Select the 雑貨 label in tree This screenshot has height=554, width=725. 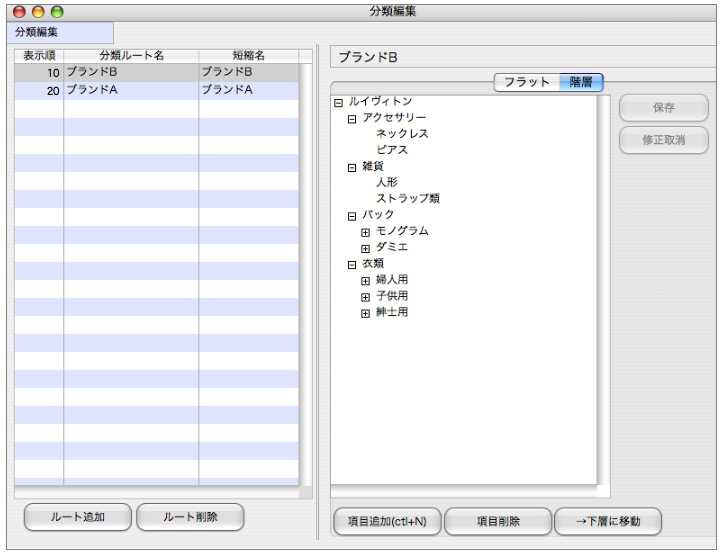coord(373,166)
